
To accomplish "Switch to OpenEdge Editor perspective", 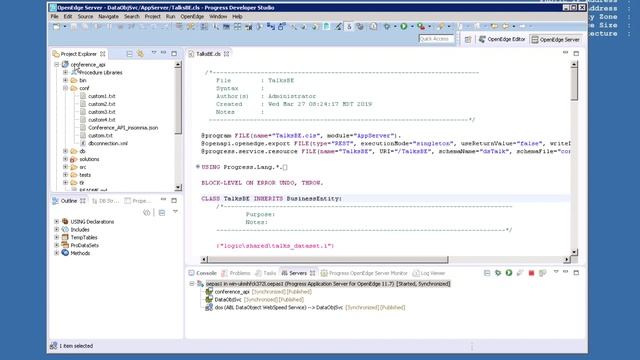I will 502,40.
